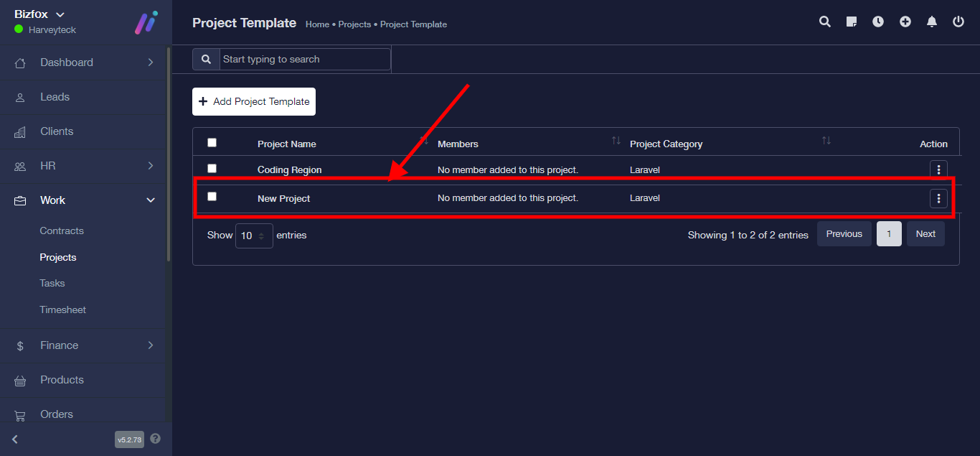Open Tasks in the Work submenu

point(52,284)
